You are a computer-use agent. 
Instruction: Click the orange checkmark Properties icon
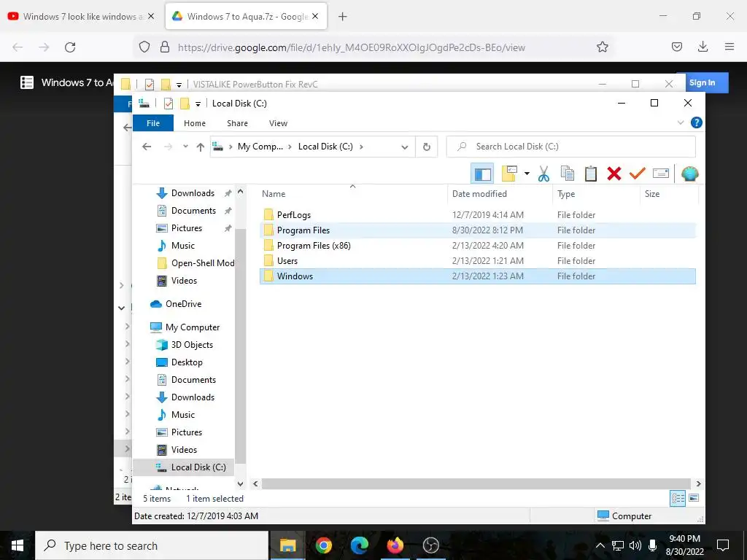pyautogui.click(x=637, y=174)
